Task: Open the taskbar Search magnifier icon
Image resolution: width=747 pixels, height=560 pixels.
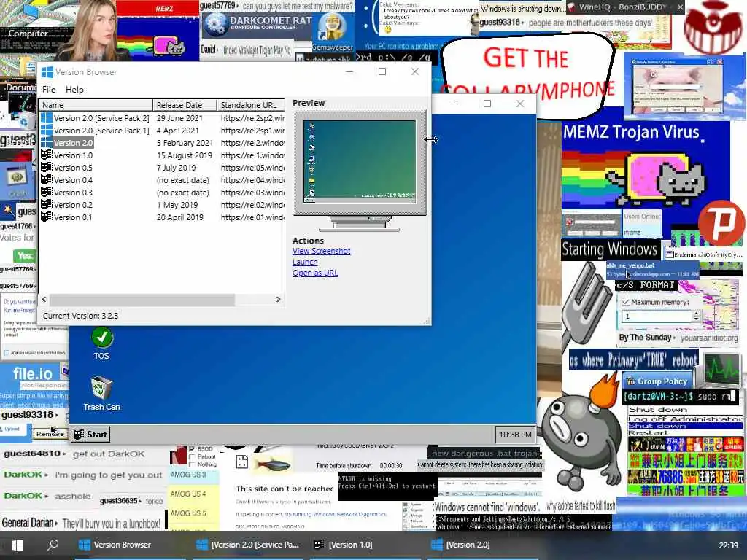Action: tap(53, 545)
